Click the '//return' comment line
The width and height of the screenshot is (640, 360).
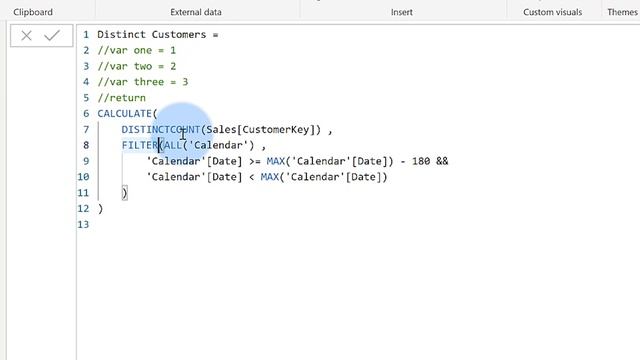pyautogui.click(x=121, y=98)
